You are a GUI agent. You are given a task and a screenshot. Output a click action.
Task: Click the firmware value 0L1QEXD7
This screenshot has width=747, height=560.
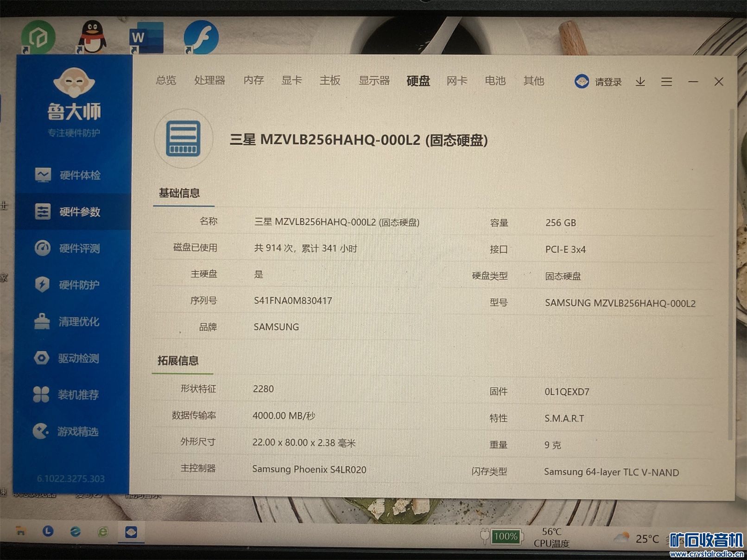[567, 392]
